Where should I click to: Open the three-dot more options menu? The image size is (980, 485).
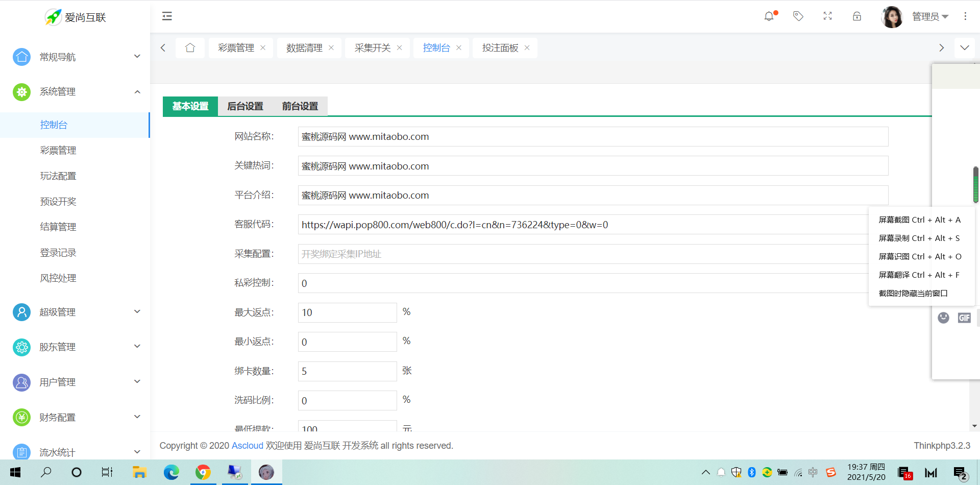click(x=965, y=16)
